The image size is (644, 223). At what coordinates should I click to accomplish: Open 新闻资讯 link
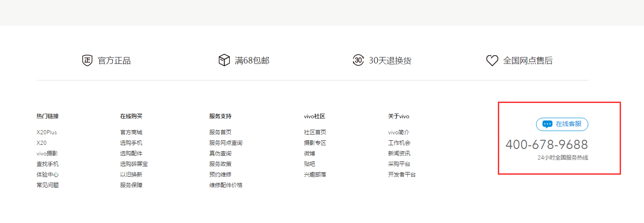coord(399,154)
